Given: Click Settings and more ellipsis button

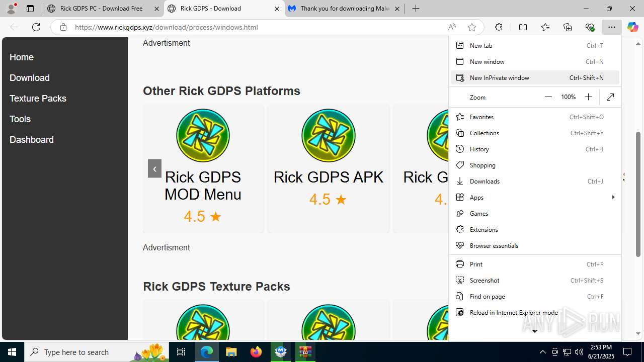Looking at the screenshot, I should pos(612,27).
